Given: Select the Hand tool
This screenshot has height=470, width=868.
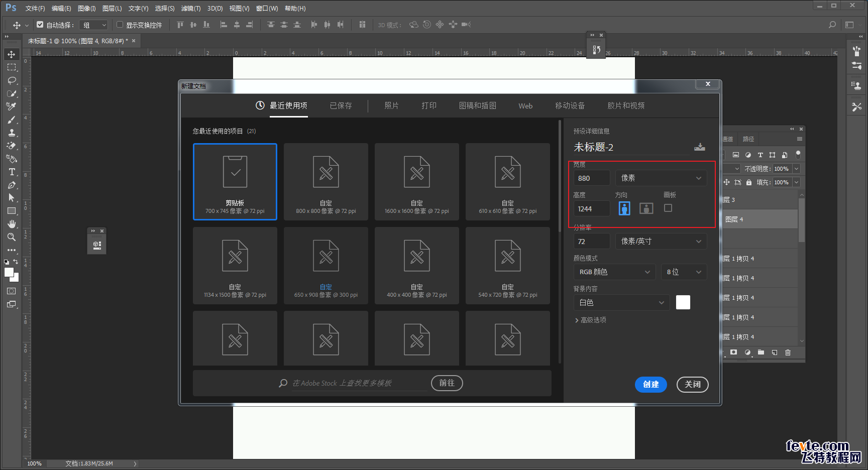Looking at the screenshot, I should pyautogui.click(x=12, y=224).
